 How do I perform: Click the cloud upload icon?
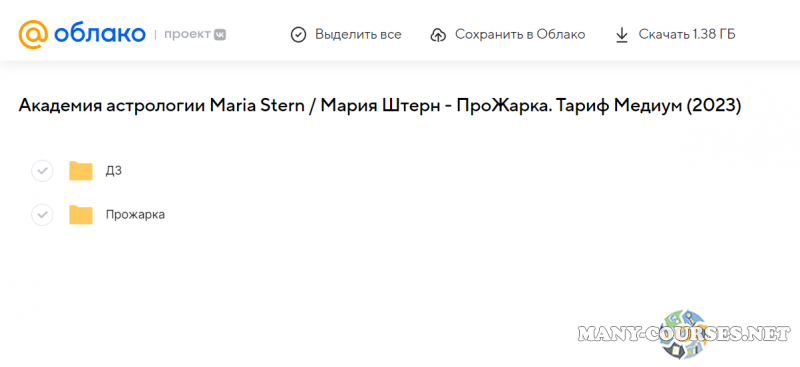point(438,35)
